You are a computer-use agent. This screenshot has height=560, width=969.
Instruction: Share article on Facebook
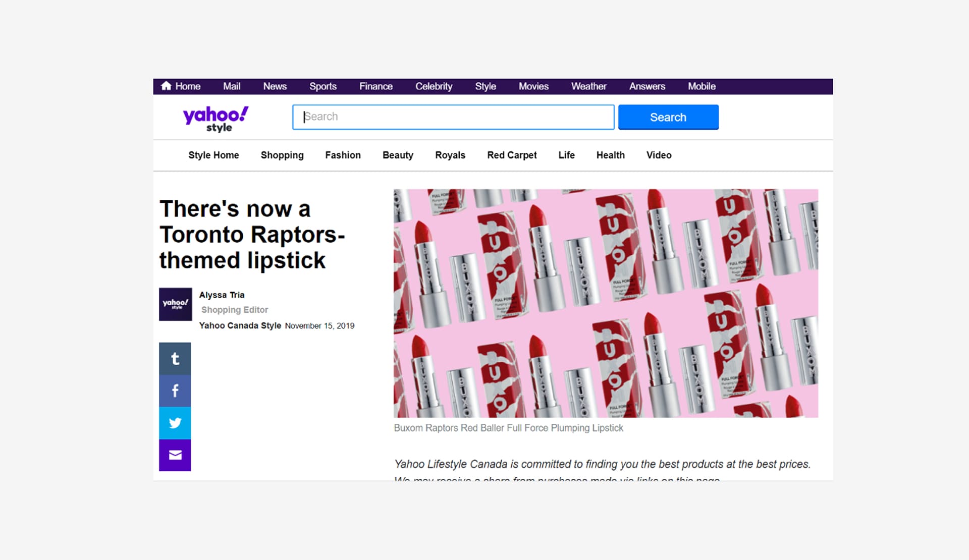click(x=175, y=391)
